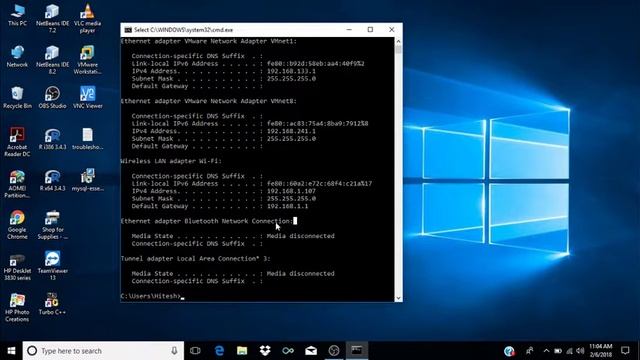The image size is (640, 360).
Task: Open the People tray icon
Action: [x=529, y=351]
